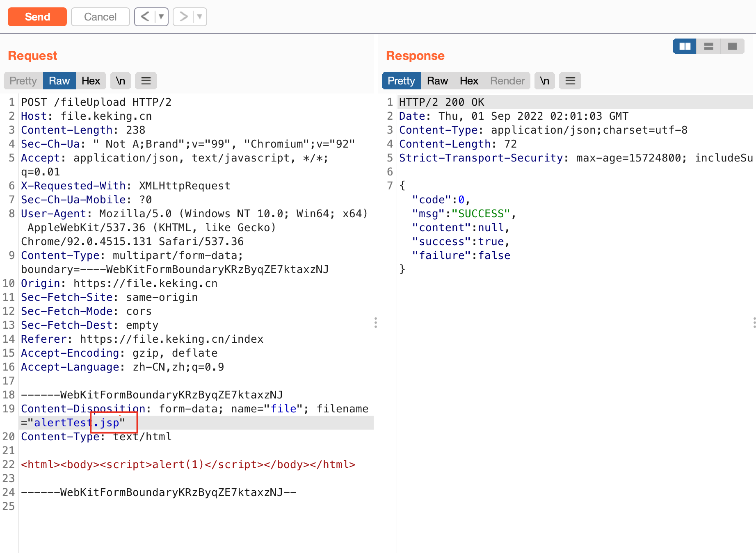
Task: Click the Send button
Action: click(x=37, y=17)
